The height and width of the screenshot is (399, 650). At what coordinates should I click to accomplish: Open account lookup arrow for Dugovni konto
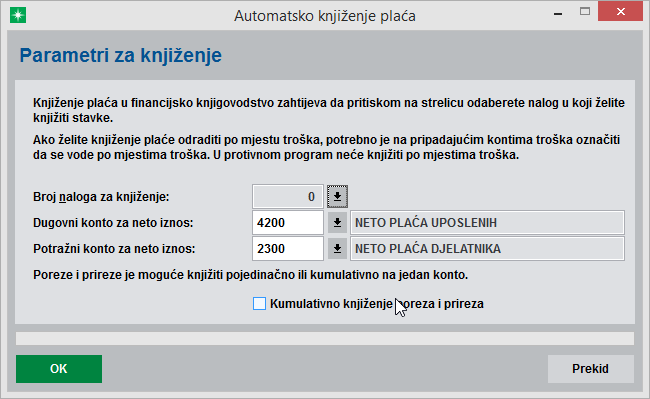(x=337, y=223)
